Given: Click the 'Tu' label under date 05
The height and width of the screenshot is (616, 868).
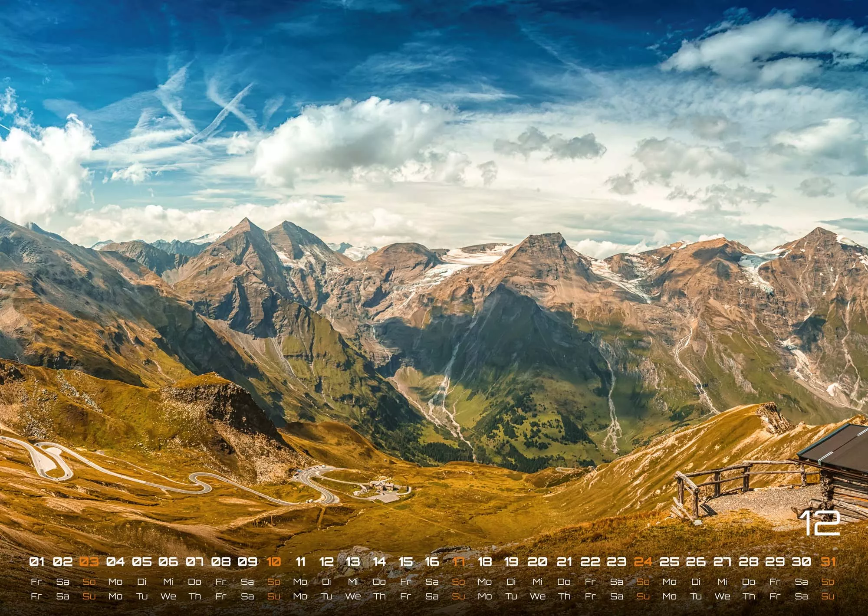Looking at the screenshot, I should tap(142, 596).
